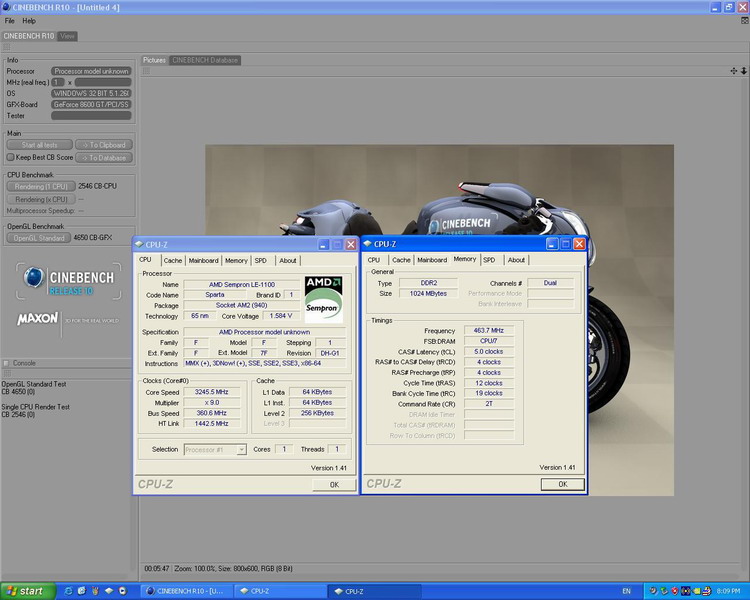Switch to the CINEBENCH Database tab
Viewport: 750px width, 600px height.
point(205,60)
